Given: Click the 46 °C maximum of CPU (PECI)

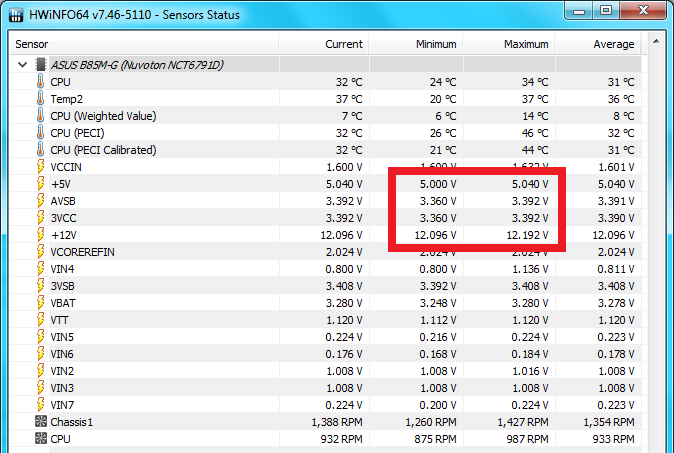Looking at the screenshot, I should point(535,133).
